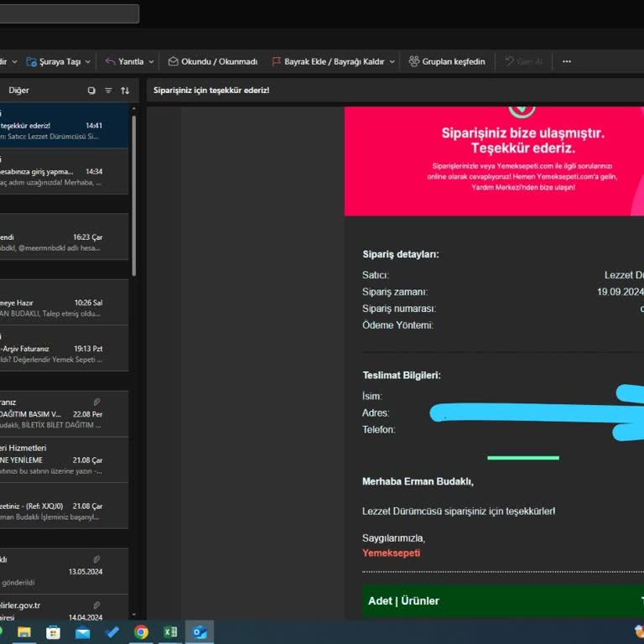644x644 pixels.
Task: Open Google Chrome from the taskbar
Action: coord(141,632)
